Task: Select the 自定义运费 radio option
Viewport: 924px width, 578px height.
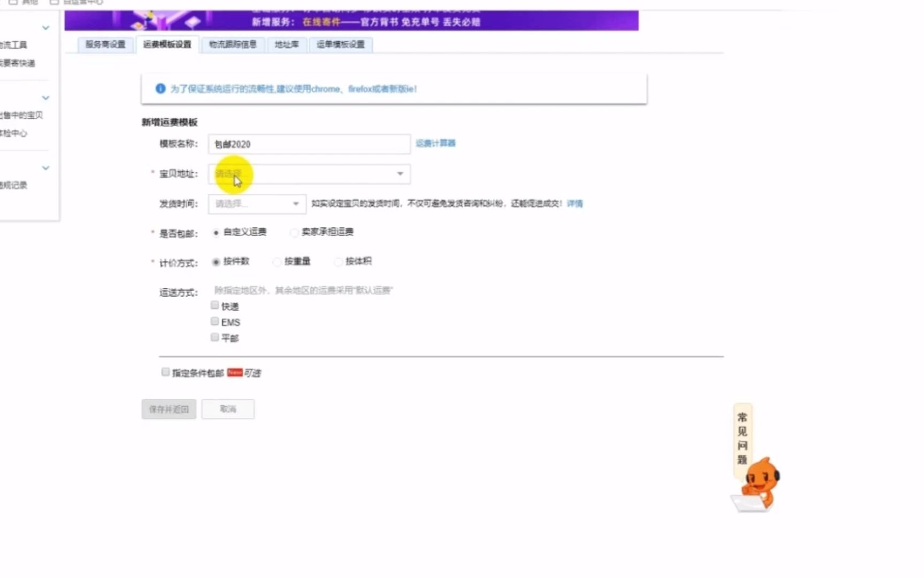Action: pos(216,233)
